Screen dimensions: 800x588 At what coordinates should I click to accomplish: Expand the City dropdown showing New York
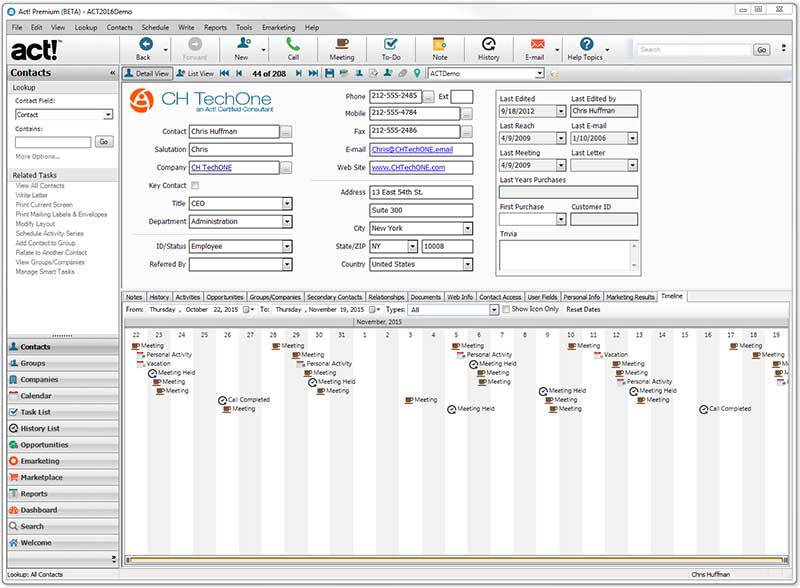pos(467,229)
